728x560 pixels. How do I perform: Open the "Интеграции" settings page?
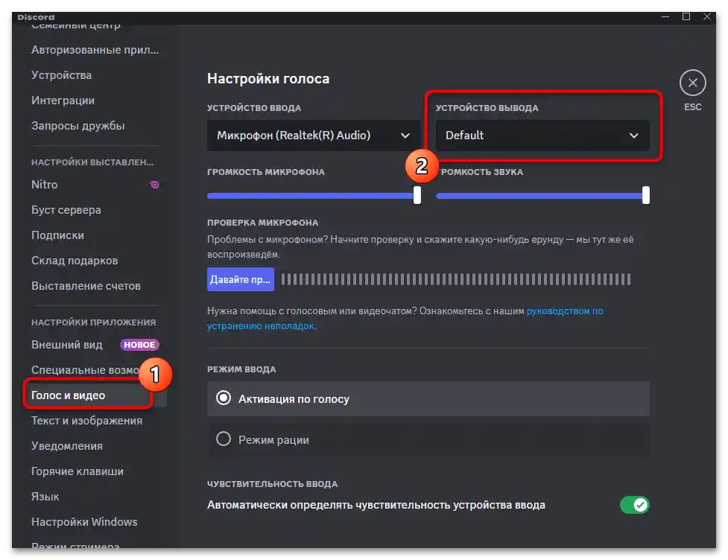(x=62, y=100)
